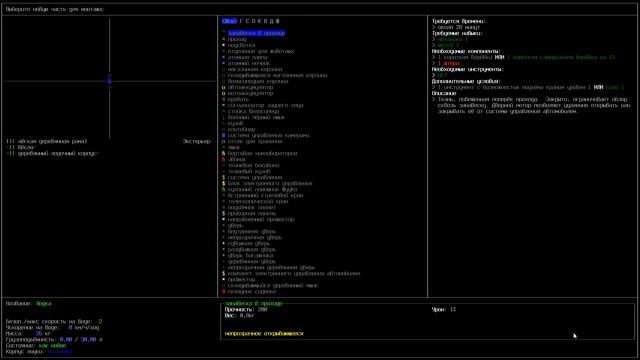Screen dimensions: 640x360
Task: Click installed part 'вёсла'
Action: [x=27, y=147]
